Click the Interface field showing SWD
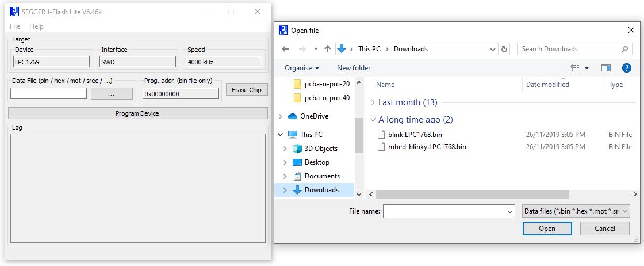Image resolution: width=644 pixels, height=266 pixels. point(137,62)
